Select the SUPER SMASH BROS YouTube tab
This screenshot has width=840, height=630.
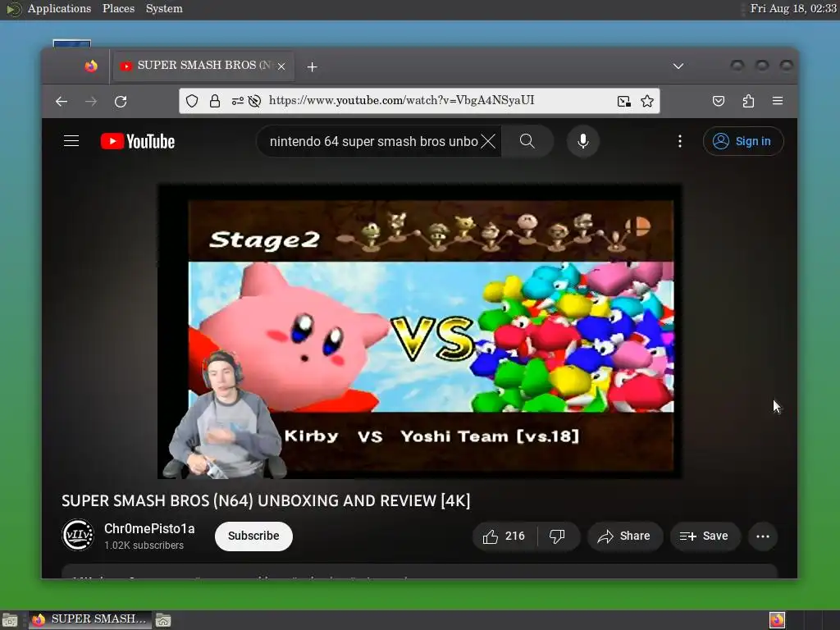pos(203,66)
